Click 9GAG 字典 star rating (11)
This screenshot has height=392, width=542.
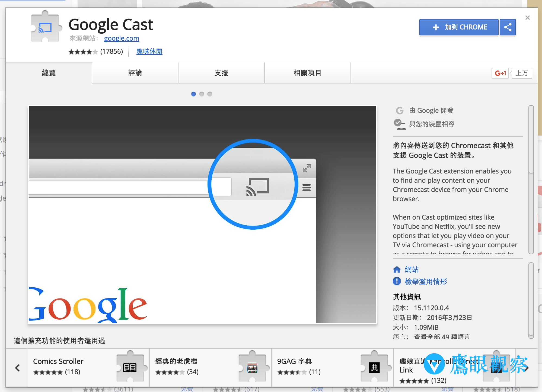click(x=299, y=372)
